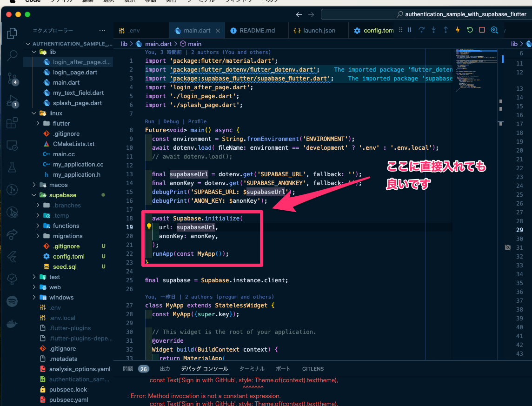
Task: Toggle a breakpoint in the gutter at line 19
Action: [x=125, y=226]
